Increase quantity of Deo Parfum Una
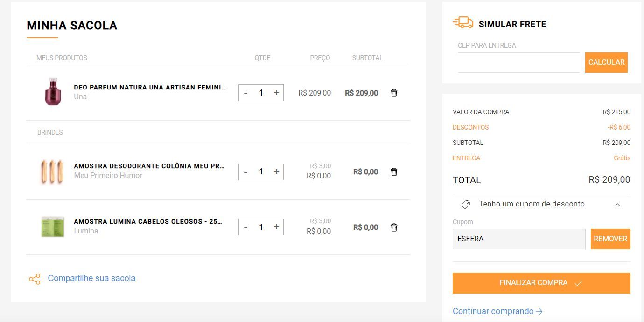Screen dimensions: 644x322 [276, 93]
